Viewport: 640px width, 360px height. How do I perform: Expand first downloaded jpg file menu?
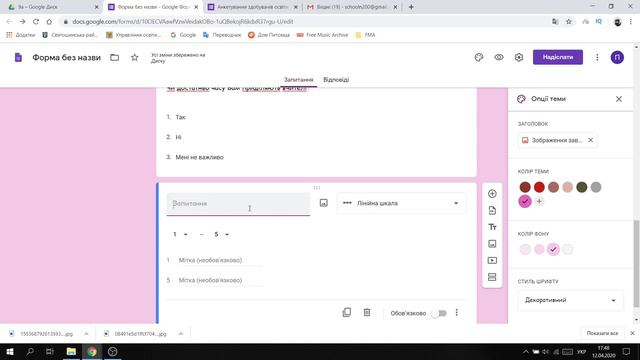pos(86,333)
